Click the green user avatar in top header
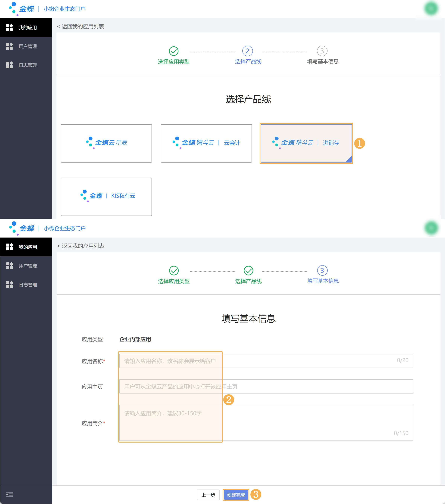445x504 pixels. [x=431, y=9]
